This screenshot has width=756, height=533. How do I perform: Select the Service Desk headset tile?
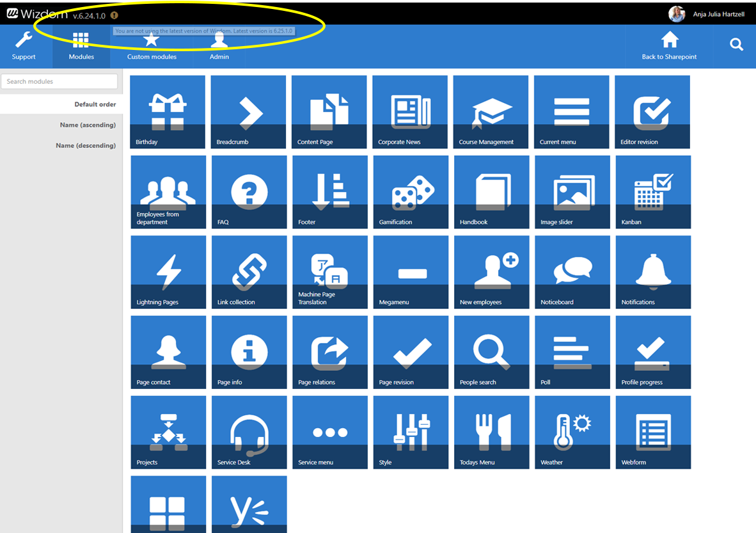click(x=249, y=432)
